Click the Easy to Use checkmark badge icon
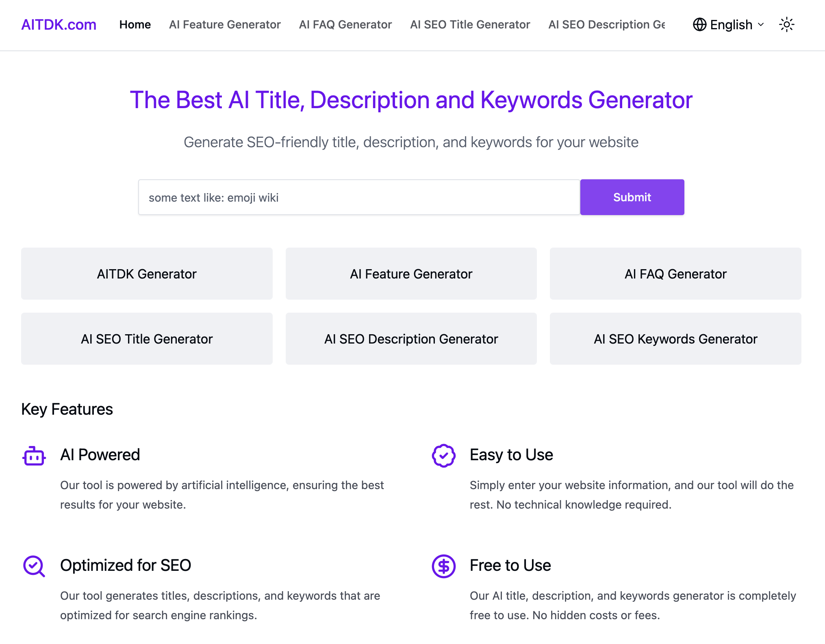The width and height of the screenshot is (825, 644). 443,455
